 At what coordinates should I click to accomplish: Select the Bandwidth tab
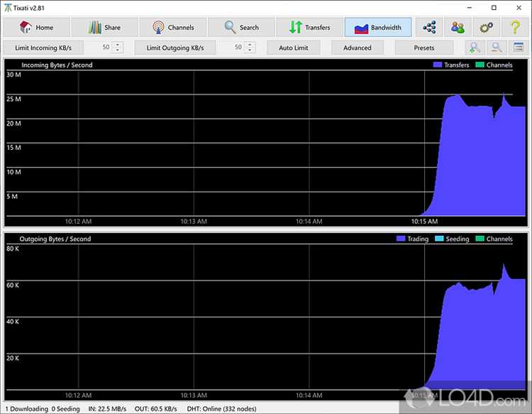[378, 27]
